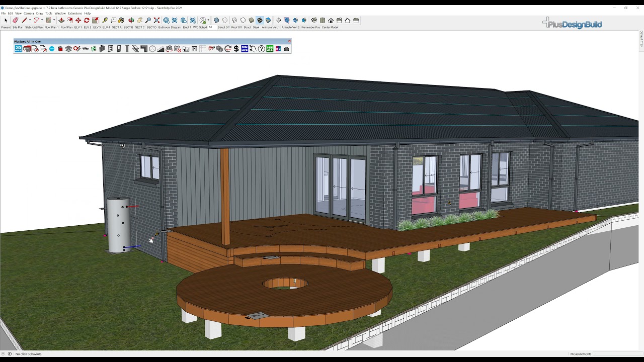Toggle the X-Ray face style
Viewport: 644px width, 362px height.
216,21
